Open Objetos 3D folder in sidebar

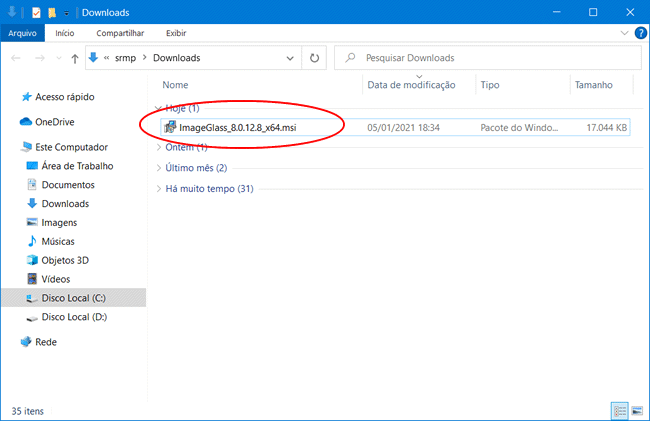65,260
